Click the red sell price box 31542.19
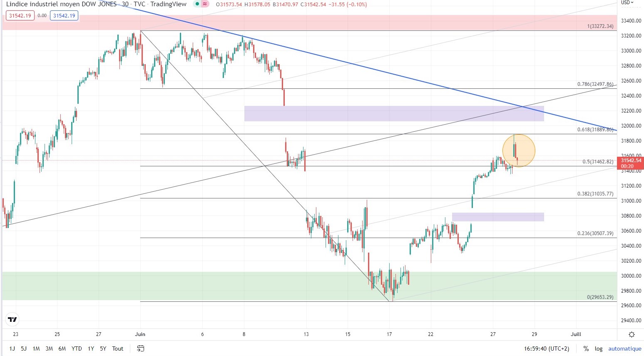This screenshot has height=356, width=644. [20, 16]
